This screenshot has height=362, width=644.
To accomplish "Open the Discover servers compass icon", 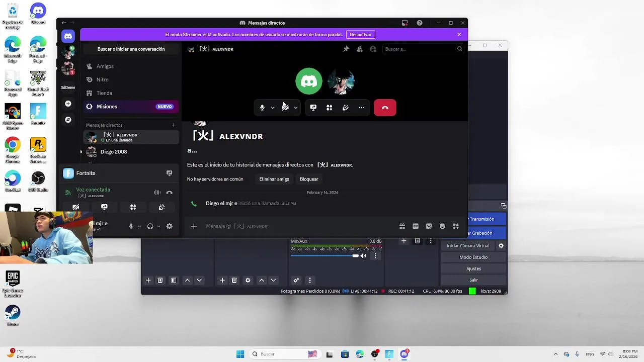I will 68,120.
